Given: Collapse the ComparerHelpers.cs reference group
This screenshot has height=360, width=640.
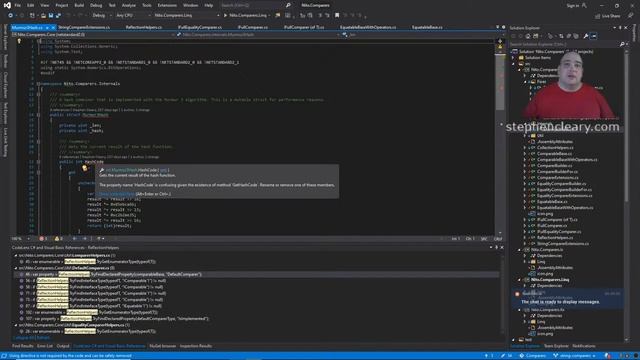Looking at the screenshot, I should click(x=16, y=256).
